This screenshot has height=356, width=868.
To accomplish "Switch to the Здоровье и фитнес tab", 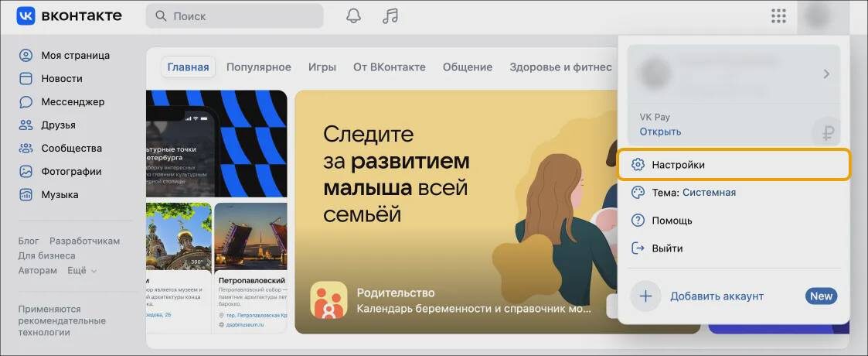I will tap(560, 67).
